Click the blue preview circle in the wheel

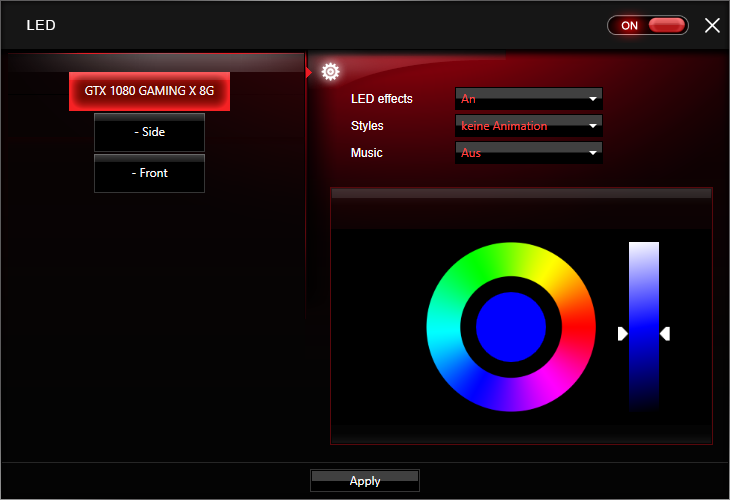511,327
